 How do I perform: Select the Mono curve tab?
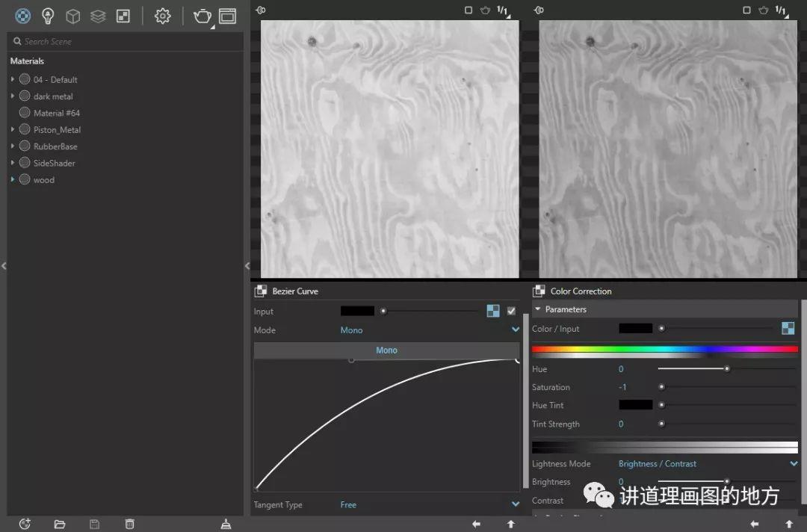click(386, 350)
